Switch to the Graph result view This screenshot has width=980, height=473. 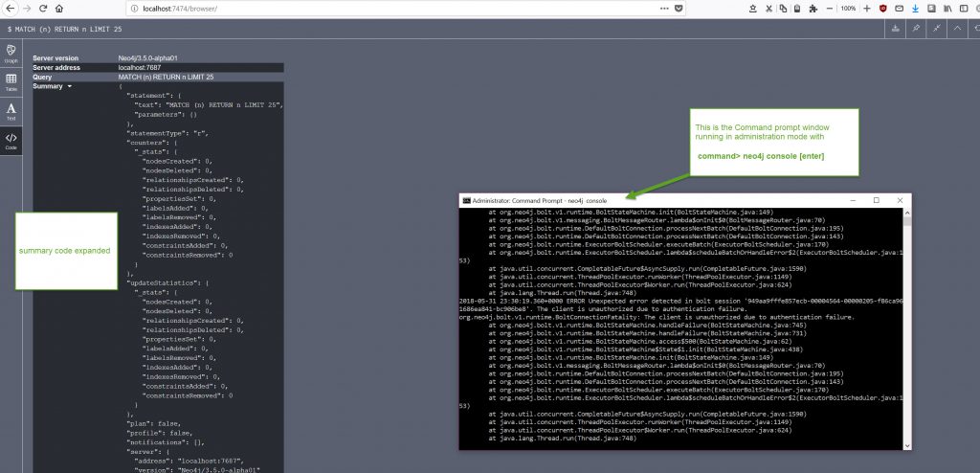point(11,52)
